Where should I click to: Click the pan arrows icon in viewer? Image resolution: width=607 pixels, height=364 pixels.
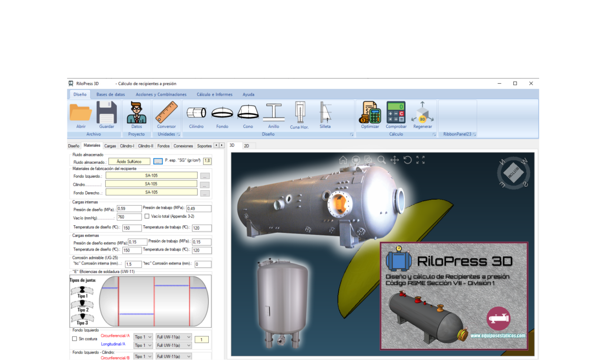[x=395, y=160]
